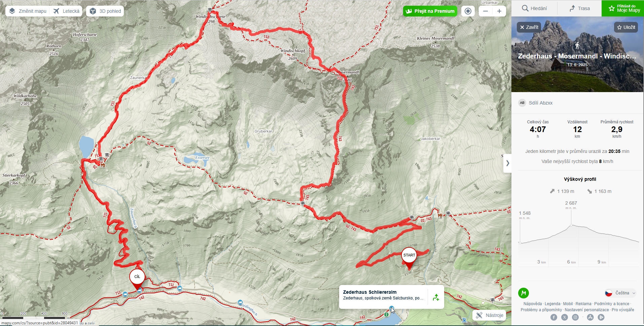Screen dimensions: 644x326
Task: Click the green Mapy logo icon
Action: 524,293
